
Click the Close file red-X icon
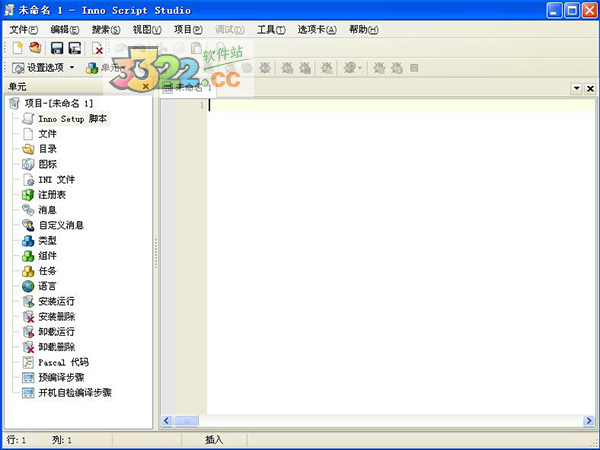coord(97,48)
